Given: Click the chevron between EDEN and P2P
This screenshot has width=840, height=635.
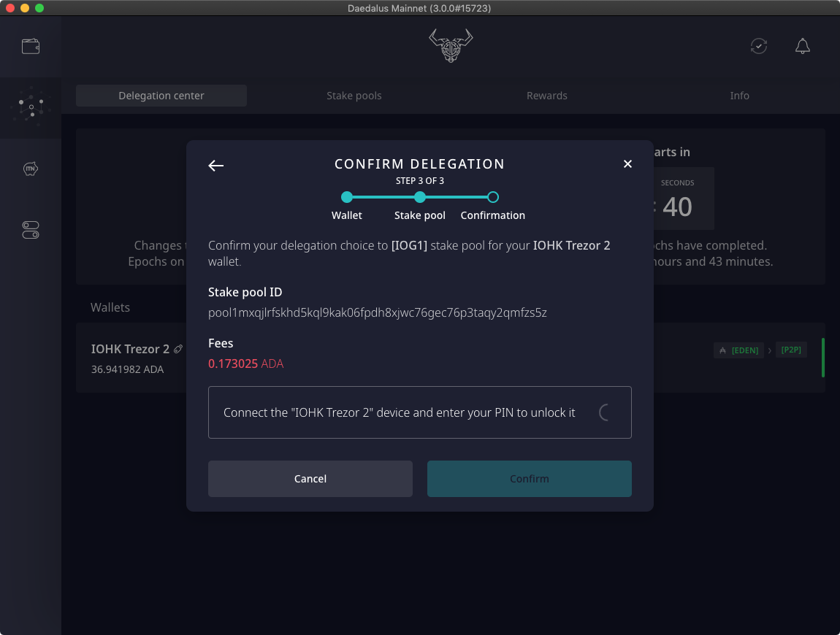Looking at the screenshot, I should click(x=770, y=350).
